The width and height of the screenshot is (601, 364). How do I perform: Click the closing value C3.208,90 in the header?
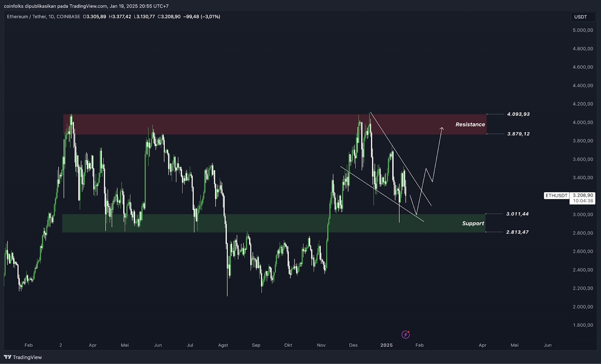tap(169, 17)
